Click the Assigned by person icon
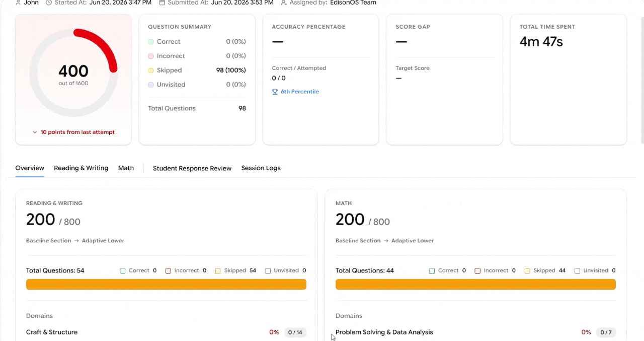This screenshot has width=644, height=341. click(284, 3)
